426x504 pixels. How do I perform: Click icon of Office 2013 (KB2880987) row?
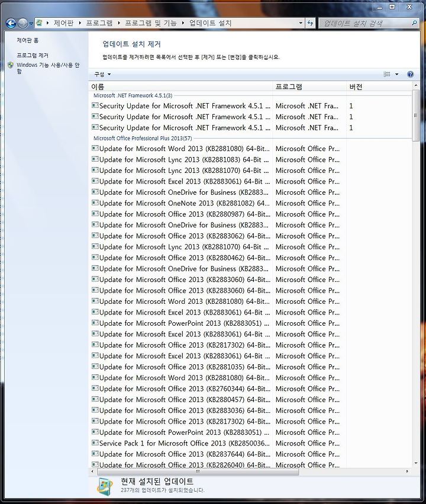[95, 214]
